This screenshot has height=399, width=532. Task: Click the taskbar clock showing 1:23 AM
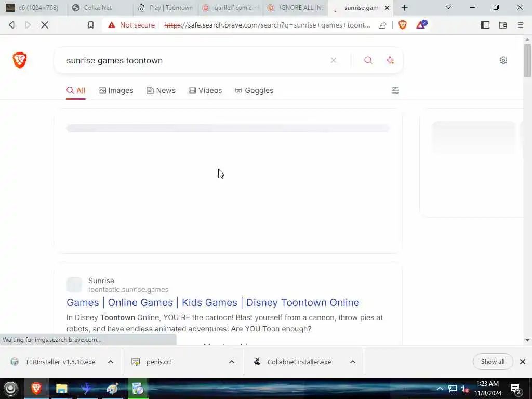coord(487,389)
